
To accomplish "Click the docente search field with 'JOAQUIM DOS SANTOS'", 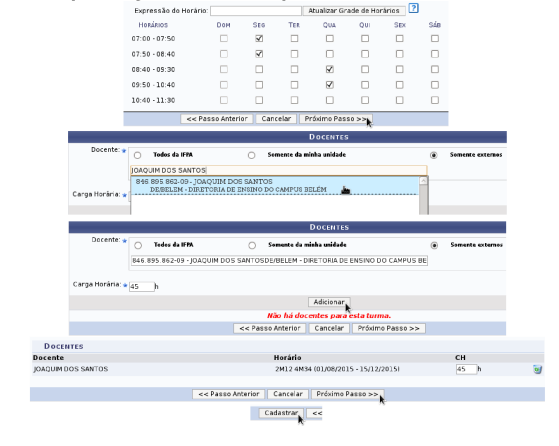I will [x=278, y=170].
